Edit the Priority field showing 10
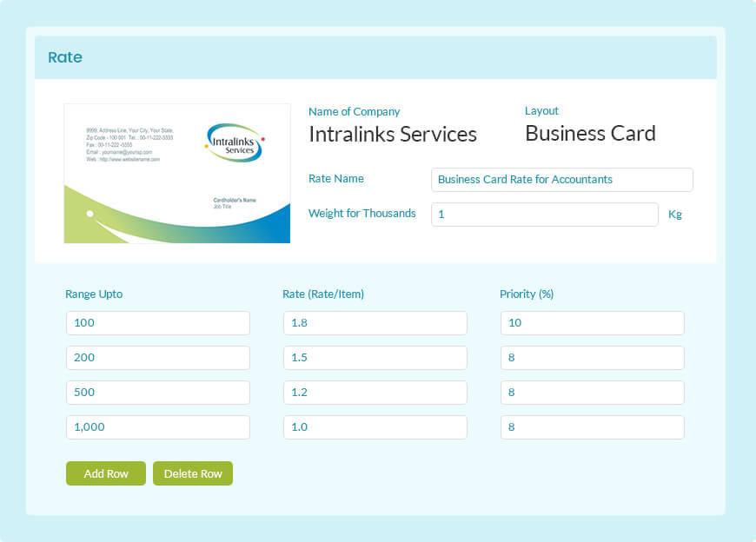Image resolution: width=756 pixels, height=542 pixels. (x=593, y=323)
